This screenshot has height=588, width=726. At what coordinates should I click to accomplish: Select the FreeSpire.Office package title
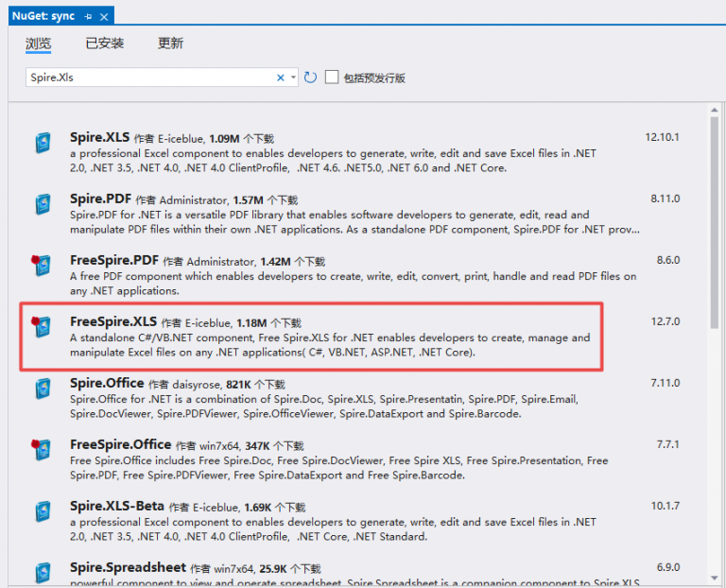[121, 444]
